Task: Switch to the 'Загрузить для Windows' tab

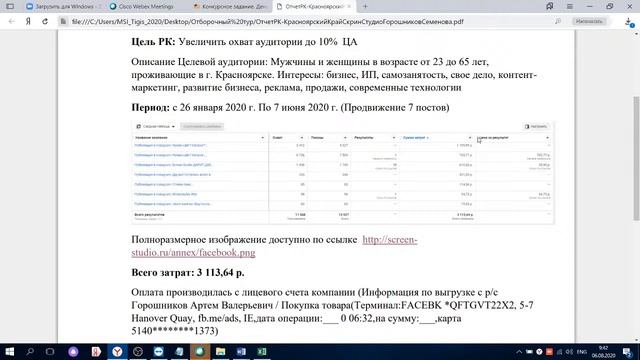Action: click(63, 7)
